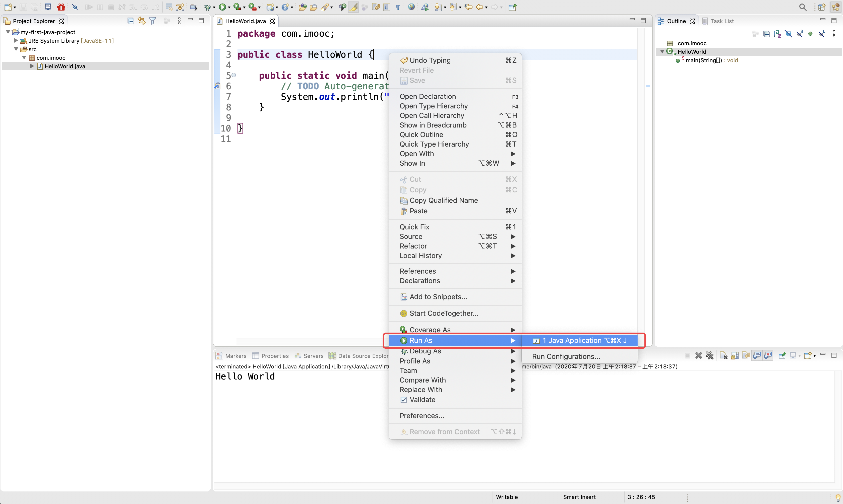Click the Run HelloWorld green play icon

222,7
